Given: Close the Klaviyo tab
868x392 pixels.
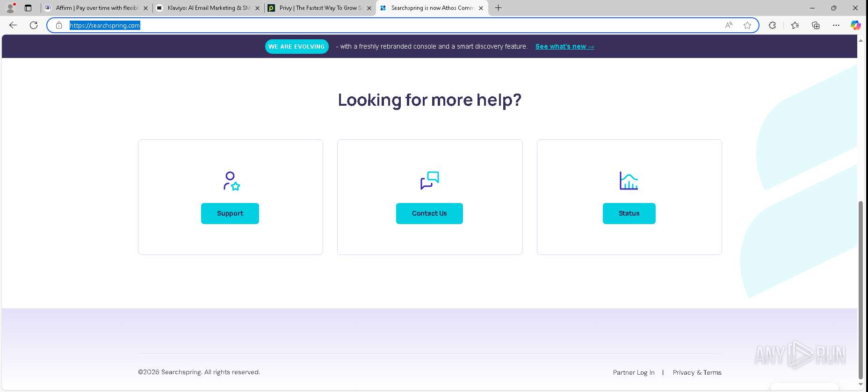Looking at the screenshot, I should click(x=257, y=8).
